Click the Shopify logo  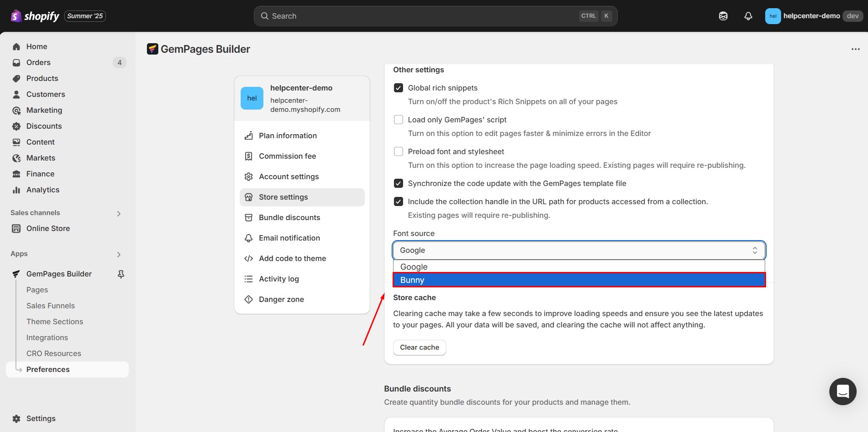coord(35,16)
